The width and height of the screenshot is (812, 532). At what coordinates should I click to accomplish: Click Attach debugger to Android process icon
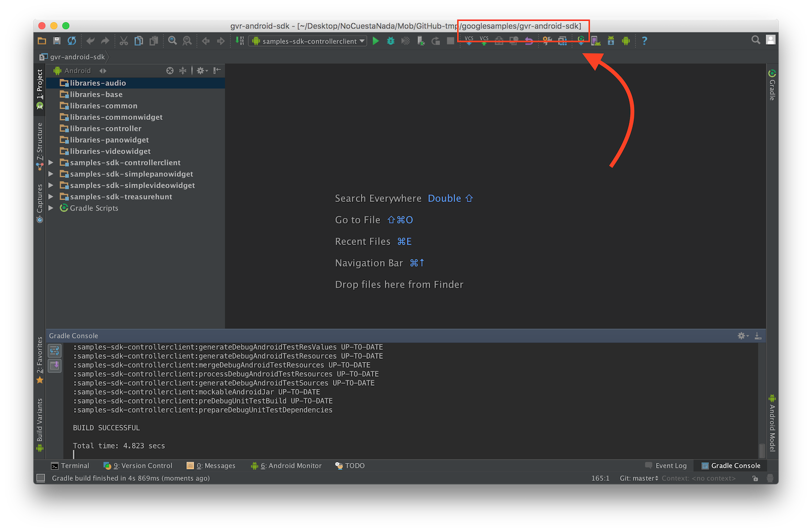click(421, 41)
